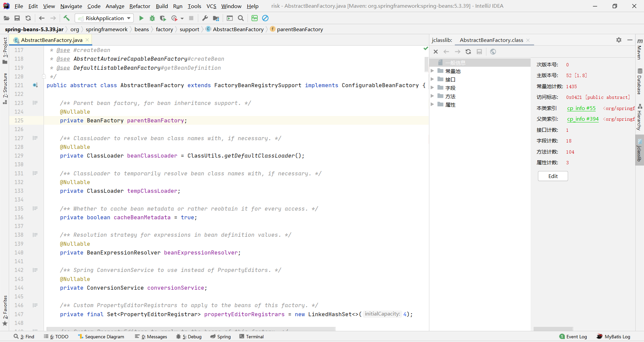
Task: Open the profiler run dropdown arrow
Action: click(x=182, y=18)
